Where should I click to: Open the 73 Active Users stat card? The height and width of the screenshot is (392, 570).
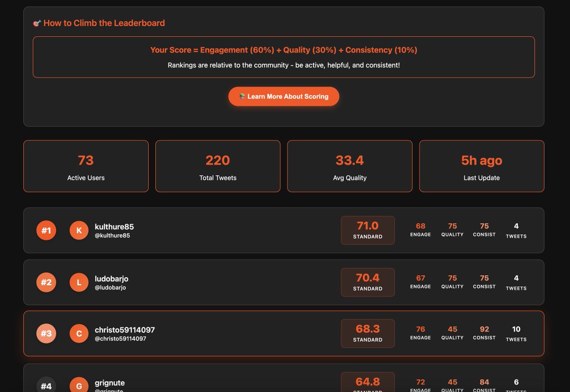click(x=86, y=166)
